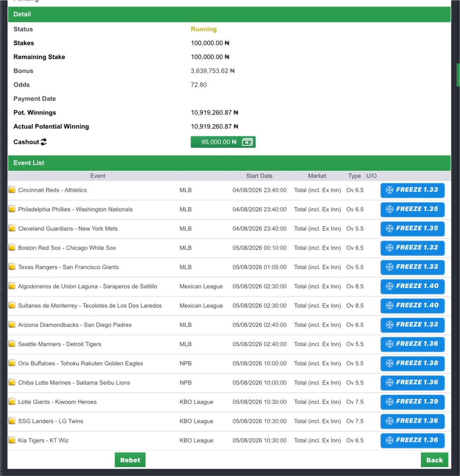Freeze Chiba Lotte Marines - Saitama Seibu Lions
Image resolution: width=460 pixels, height=476 pixels.
(x=412, y=382)
